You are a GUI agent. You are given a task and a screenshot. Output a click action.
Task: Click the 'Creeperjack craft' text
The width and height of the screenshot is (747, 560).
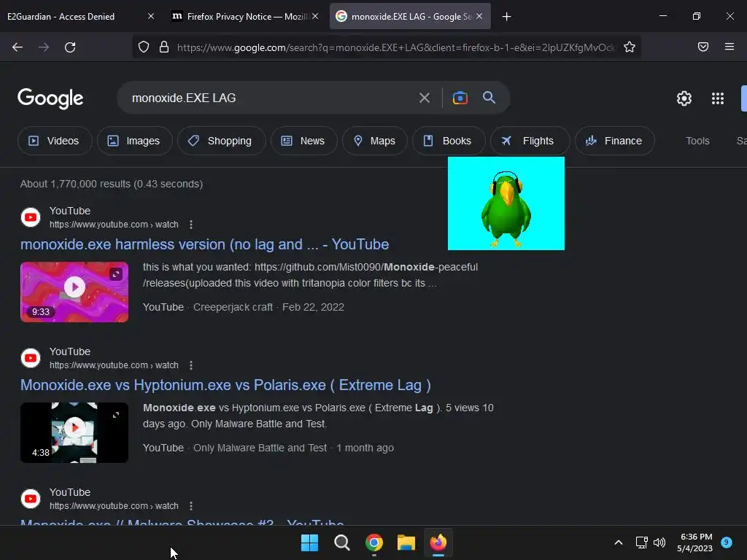233,307
